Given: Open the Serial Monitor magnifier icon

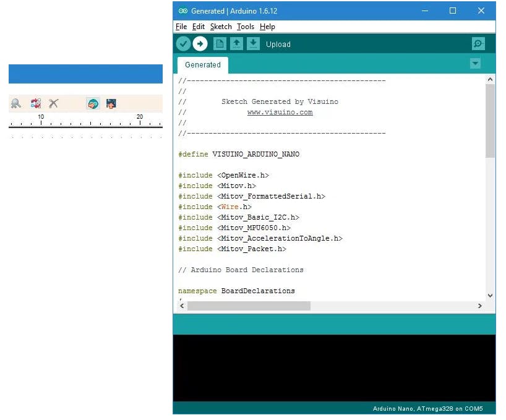Looking at the screenshot, I should [478, 44].
